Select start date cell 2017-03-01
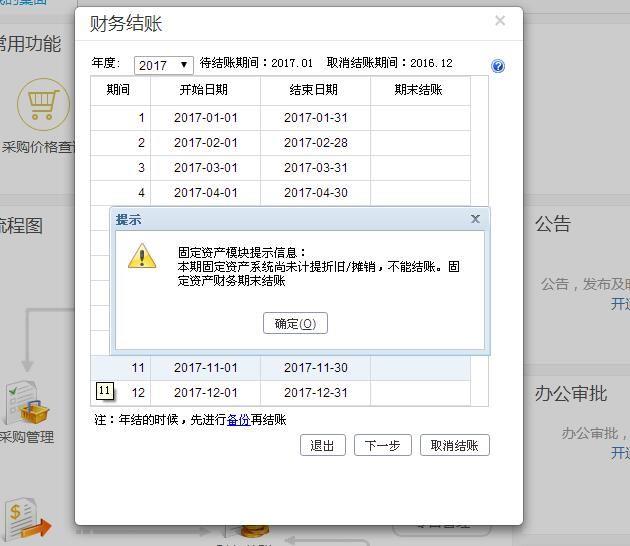Image resolution: width=630 pixels, height=546 pixels. point(205,168)
